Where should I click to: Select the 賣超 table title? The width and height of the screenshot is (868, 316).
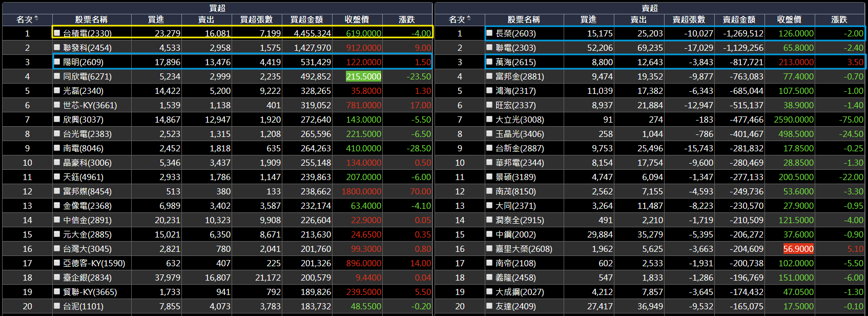[x=650, y=8]
